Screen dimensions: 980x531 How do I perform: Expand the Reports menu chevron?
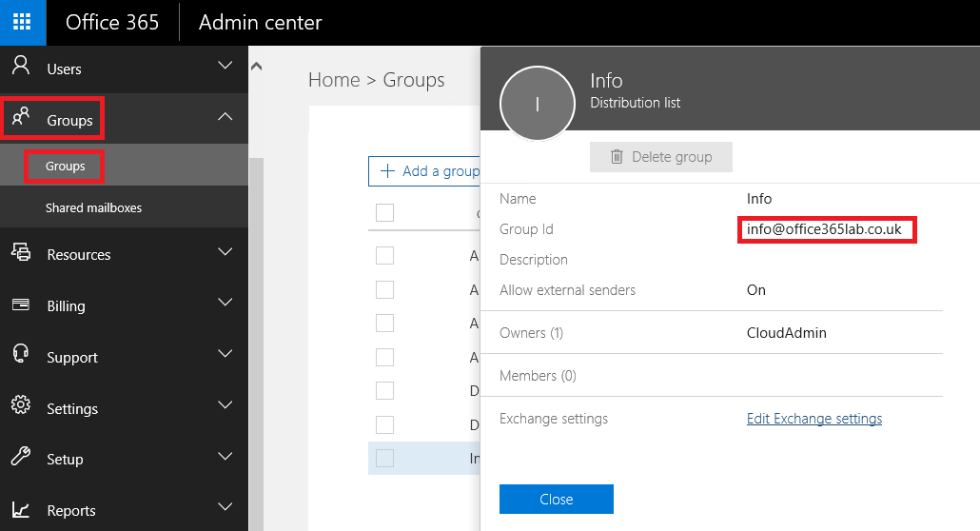[x=225, y=506]
